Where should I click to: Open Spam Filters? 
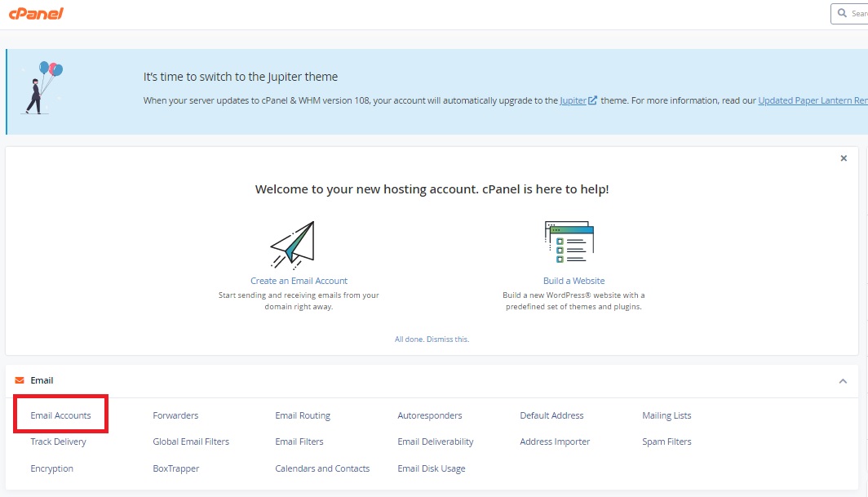(666, 442)
